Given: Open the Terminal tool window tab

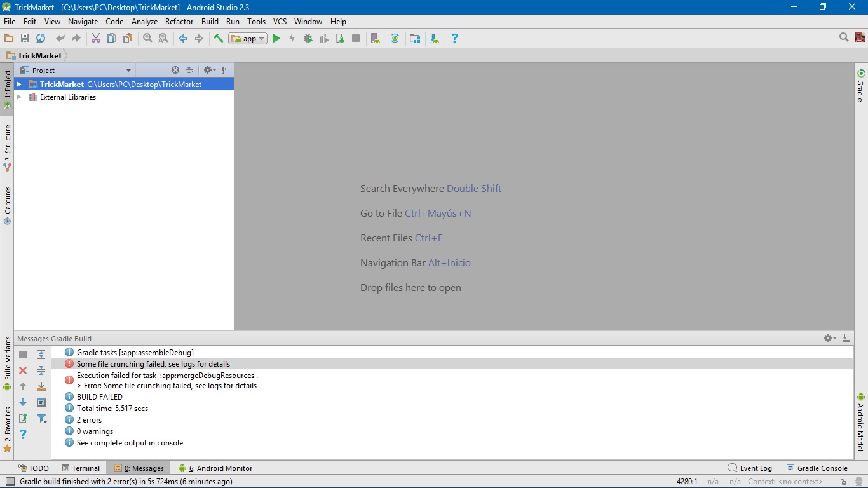Looking at the screenshot, I should coord(81,468).
